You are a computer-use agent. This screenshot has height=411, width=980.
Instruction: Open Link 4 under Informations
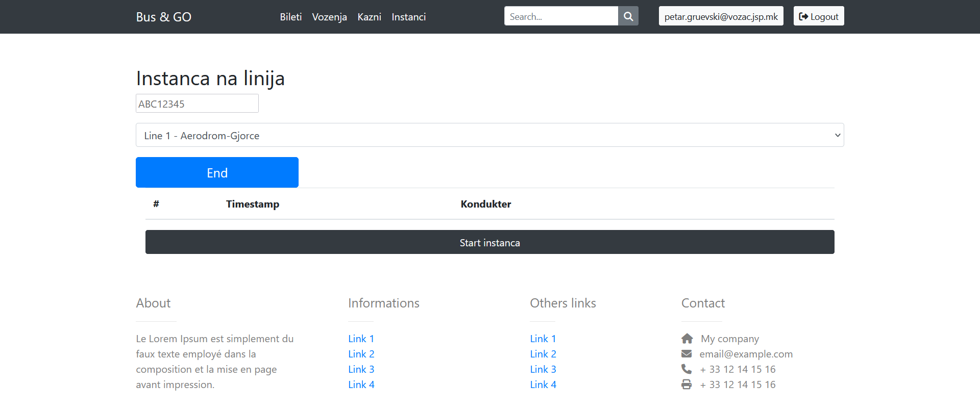(x=361, y=384)
